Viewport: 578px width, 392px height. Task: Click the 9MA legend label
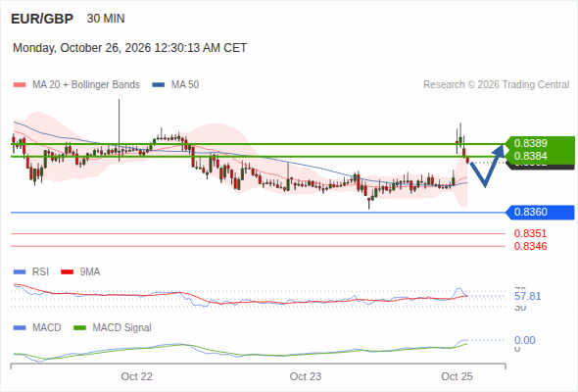tap(90, 272)
